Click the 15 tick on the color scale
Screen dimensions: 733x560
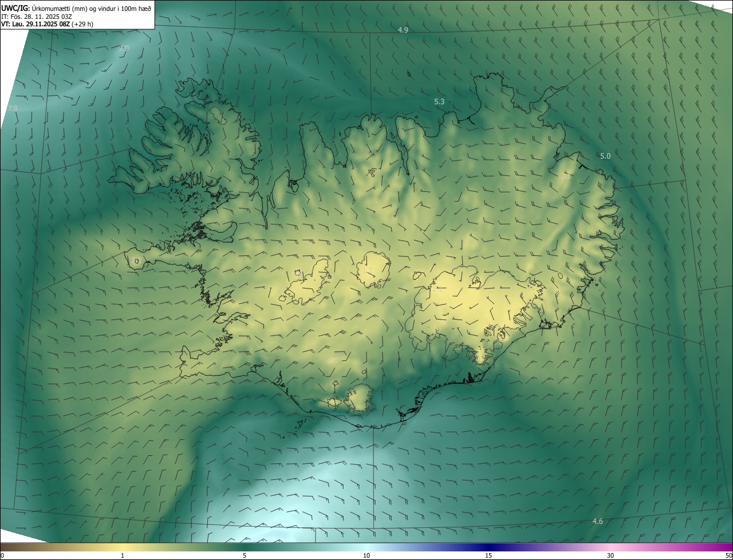488,555
